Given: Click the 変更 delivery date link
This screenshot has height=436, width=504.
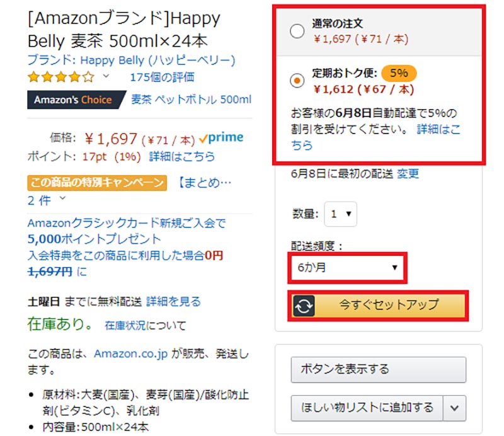Looking at the screenshot, I should point(408,174).
